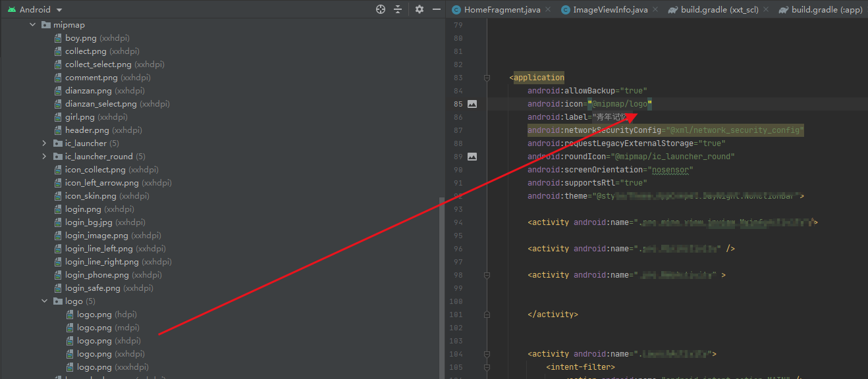Screen dimensions: 868x379
Task: Click the <intent-filter> tag on line 105
Action: click(580, 367)
